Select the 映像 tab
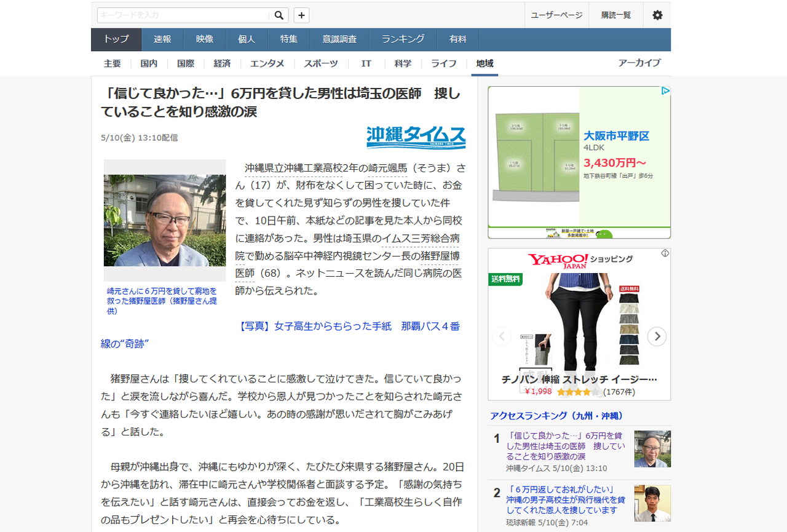 coord(205,39)
